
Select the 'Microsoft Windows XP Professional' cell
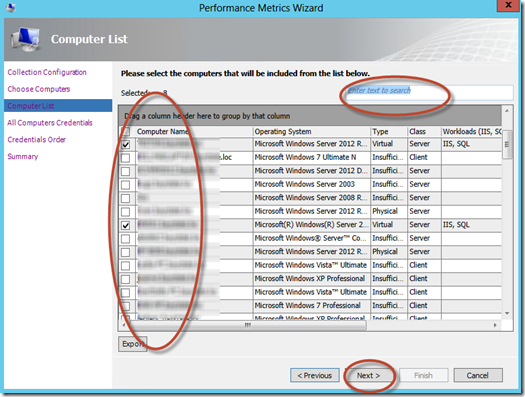(x=312, y=279)
